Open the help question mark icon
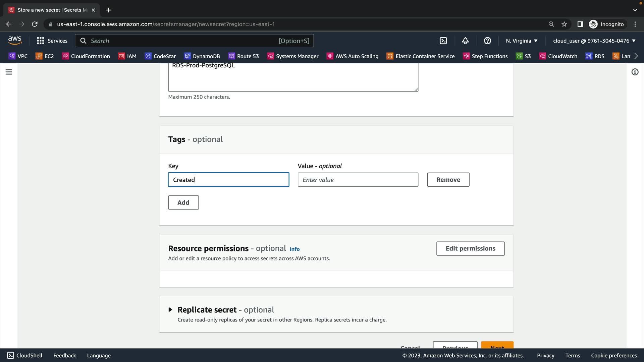Viewport: 644px width, 362px height. [487, 41]
